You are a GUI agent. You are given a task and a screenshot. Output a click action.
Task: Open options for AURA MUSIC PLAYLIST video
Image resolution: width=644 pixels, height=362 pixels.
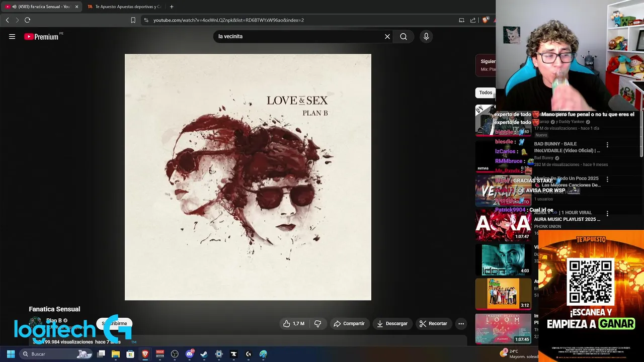(607, 214)
